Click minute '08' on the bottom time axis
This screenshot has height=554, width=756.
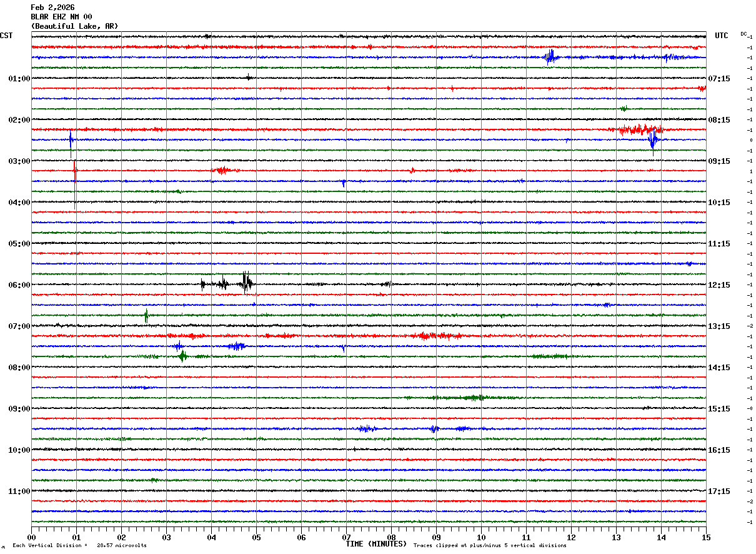pyautogui.click(x=391, y=537)
